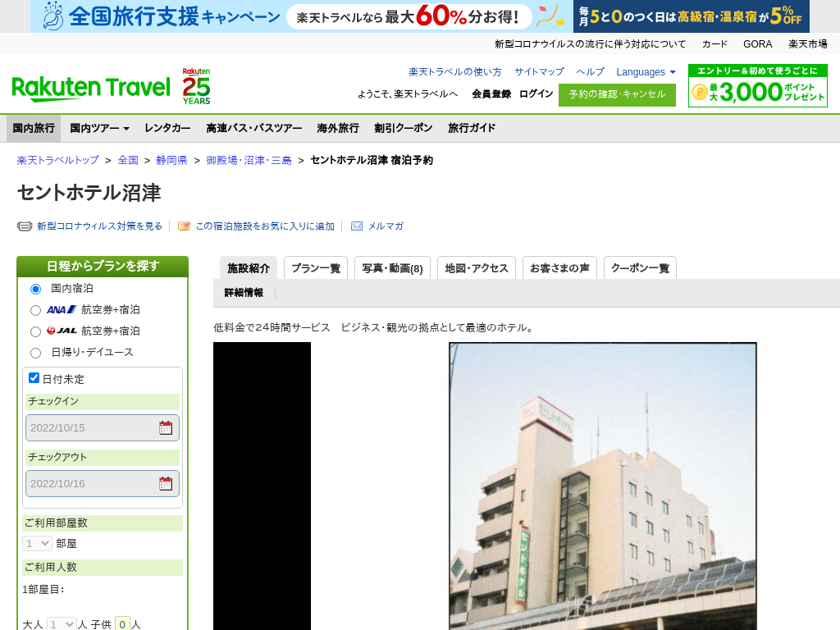840x630 pixels.
Task: Click the 会員登録 link
Action: [x=491, y=94]
